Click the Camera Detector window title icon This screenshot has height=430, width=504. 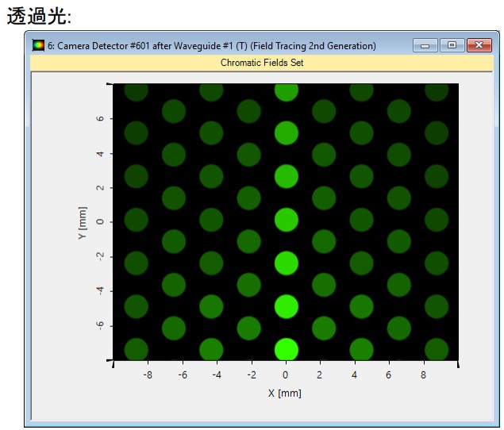(x=38, y=46)
